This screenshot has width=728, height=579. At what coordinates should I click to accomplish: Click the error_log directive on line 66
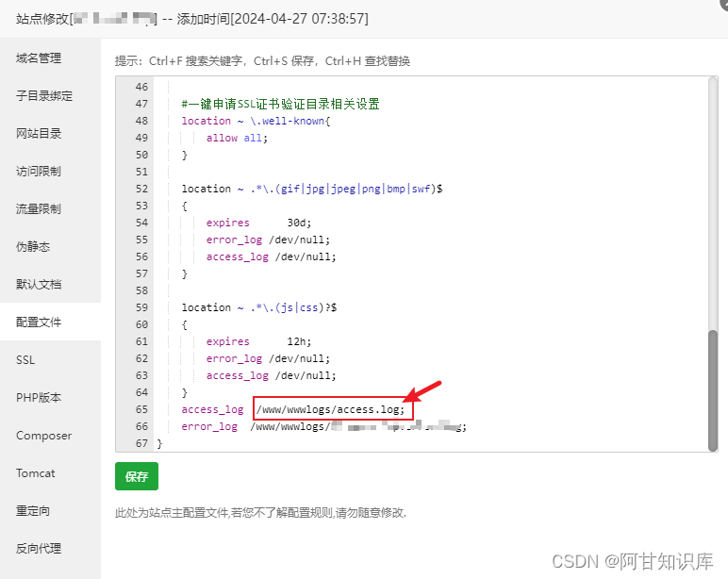pyautogui.click(x=209, y=426)
